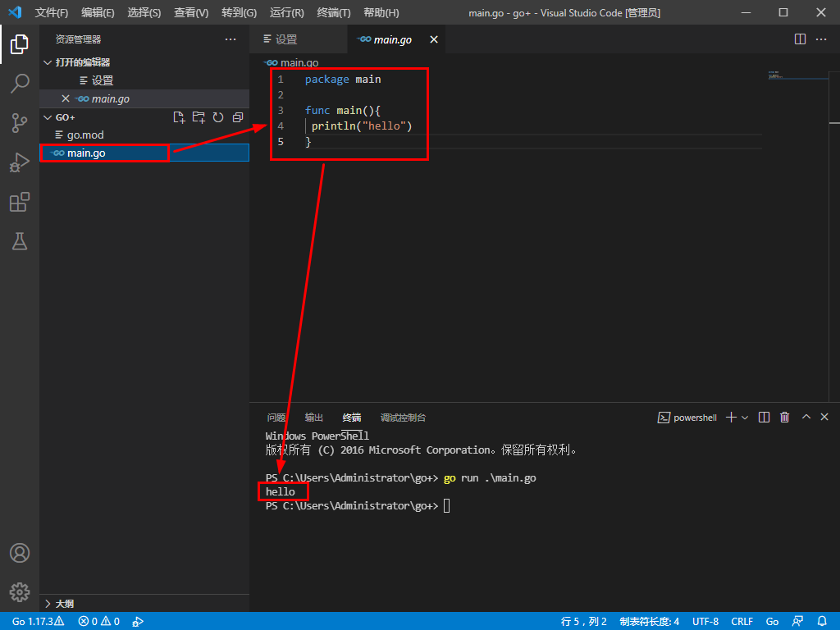Click the editor vertical scrollbar
The width and height of the screenshot is (840, 630).
[834, 235]
